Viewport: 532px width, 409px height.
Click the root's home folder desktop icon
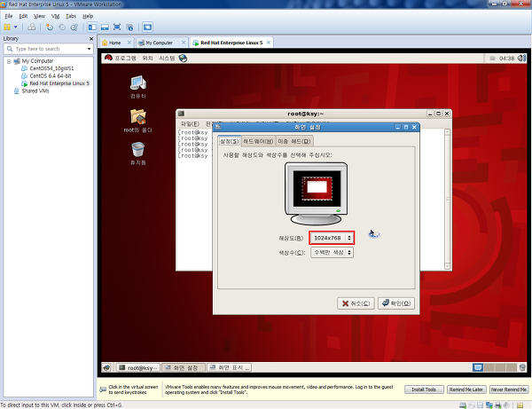coord(138,121)
